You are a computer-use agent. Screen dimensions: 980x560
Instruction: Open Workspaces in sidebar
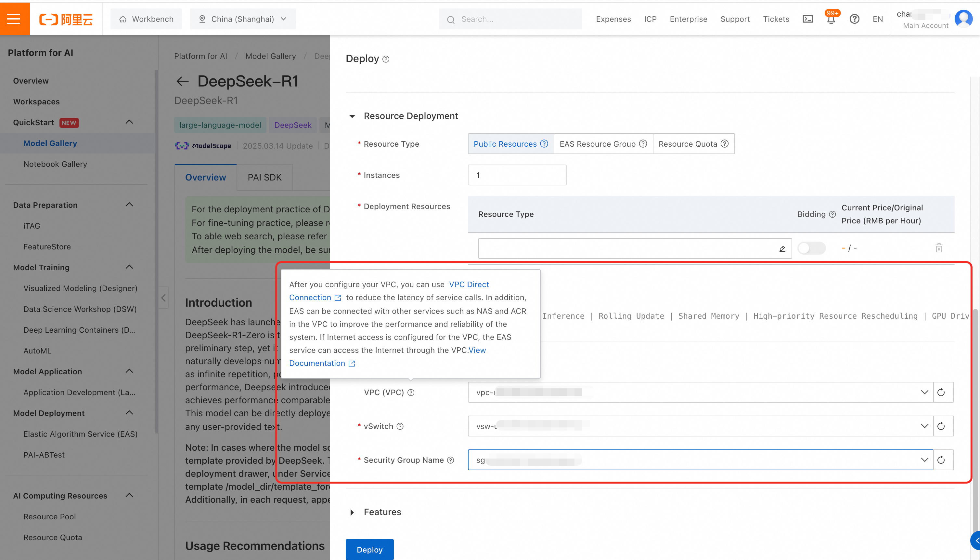tap(36, 101)
